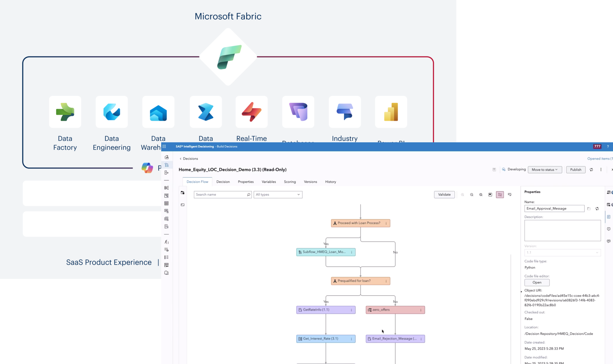Click the objects folder icon beside search

(x=183, y=193)
